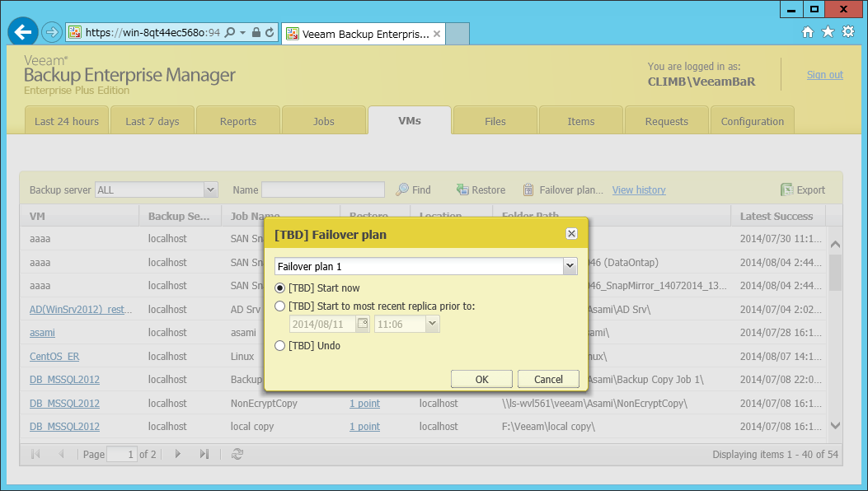
Task: Click the Find magnifier button
Action: (413, 189)
